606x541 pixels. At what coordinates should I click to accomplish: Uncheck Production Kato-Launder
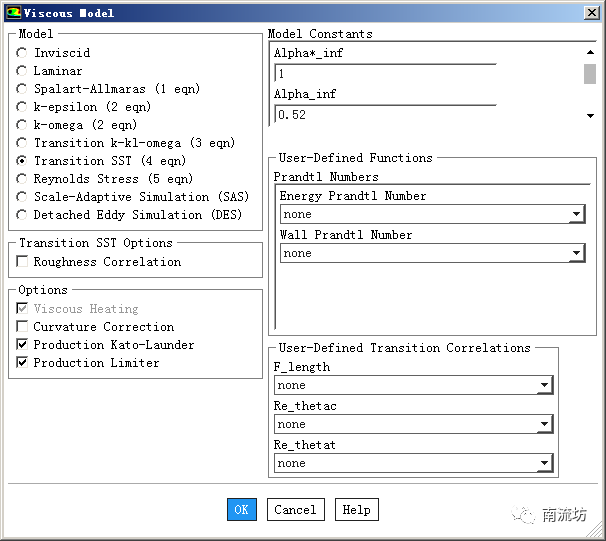pos(23,345)
